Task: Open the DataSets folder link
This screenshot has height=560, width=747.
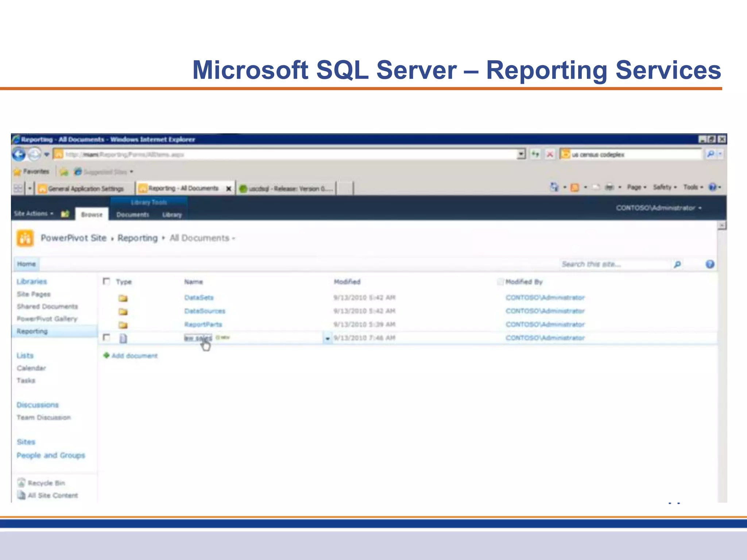Action: 199,297
